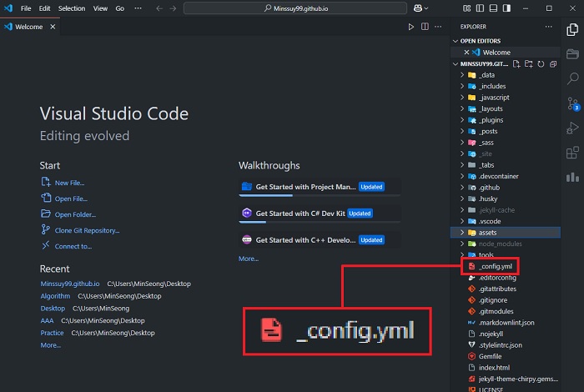Toggle the bottom panel layout button
Viewport: 584px width, 392px height.
coord(491,8)
